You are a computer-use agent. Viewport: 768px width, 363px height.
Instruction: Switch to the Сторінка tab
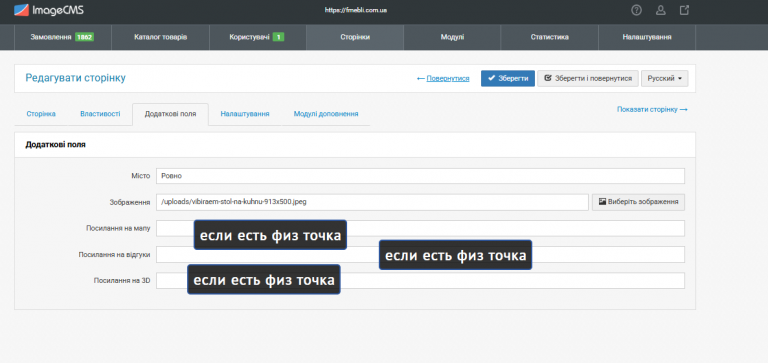pos(41,114)
